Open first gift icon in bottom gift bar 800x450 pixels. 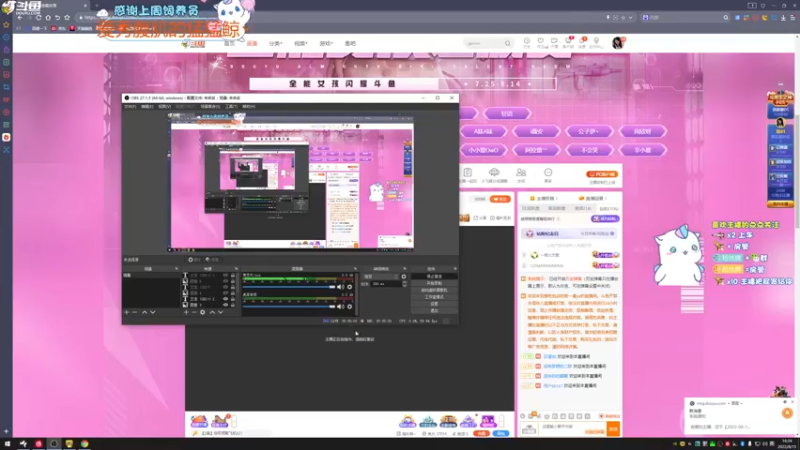199,420
